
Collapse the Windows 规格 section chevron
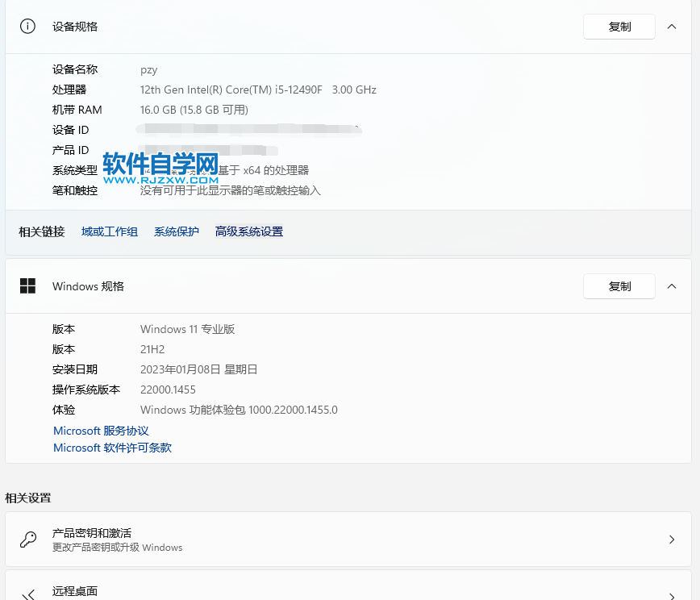coord(672,286)
